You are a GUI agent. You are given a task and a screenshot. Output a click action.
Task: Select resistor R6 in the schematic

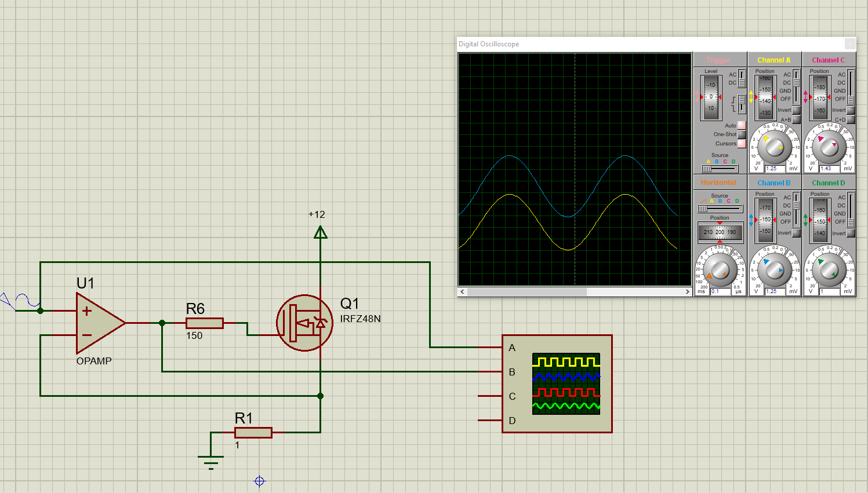click(x=204, y=323)
